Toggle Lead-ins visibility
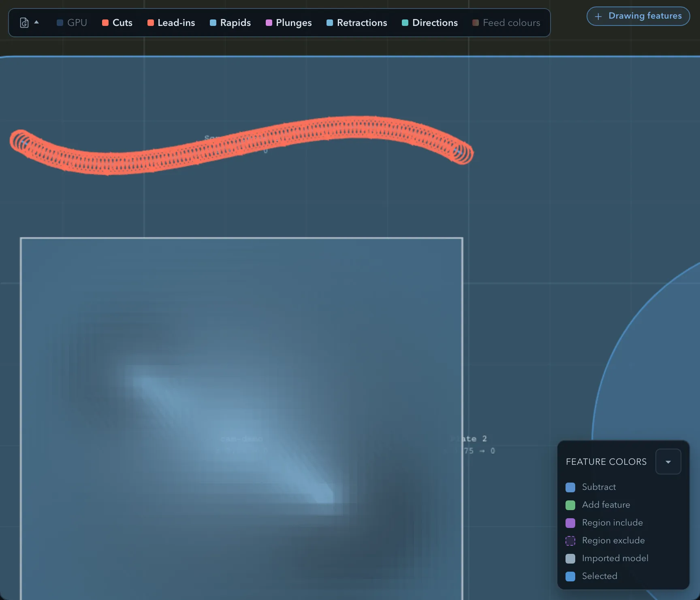This screenshot has height=600, width=700. [x=171, y=23]
